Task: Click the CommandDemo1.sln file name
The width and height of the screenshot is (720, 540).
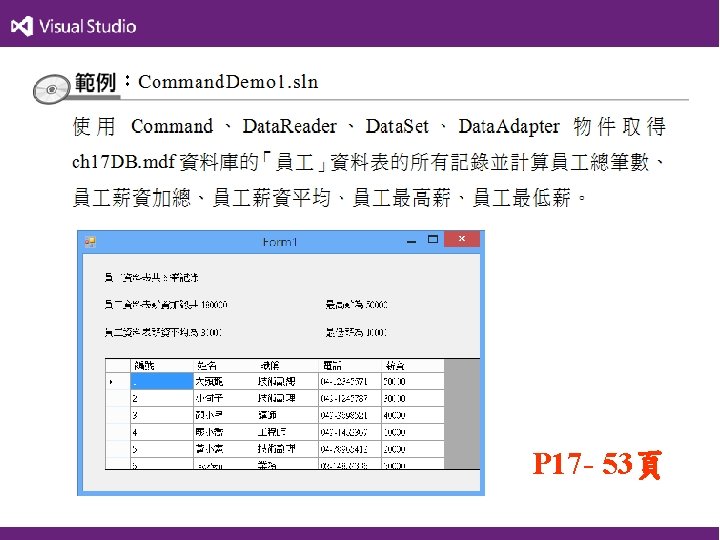Action: 228,82
